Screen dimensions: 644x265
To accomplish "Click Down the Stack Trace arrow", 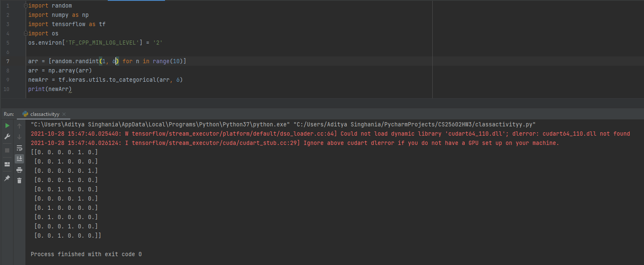I will pos(19,137).
